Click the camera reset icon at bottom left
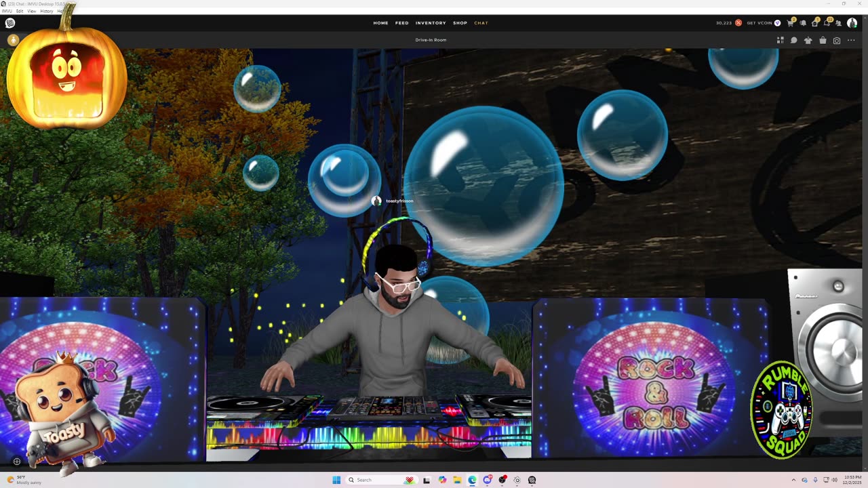 (x=17, y=462)
